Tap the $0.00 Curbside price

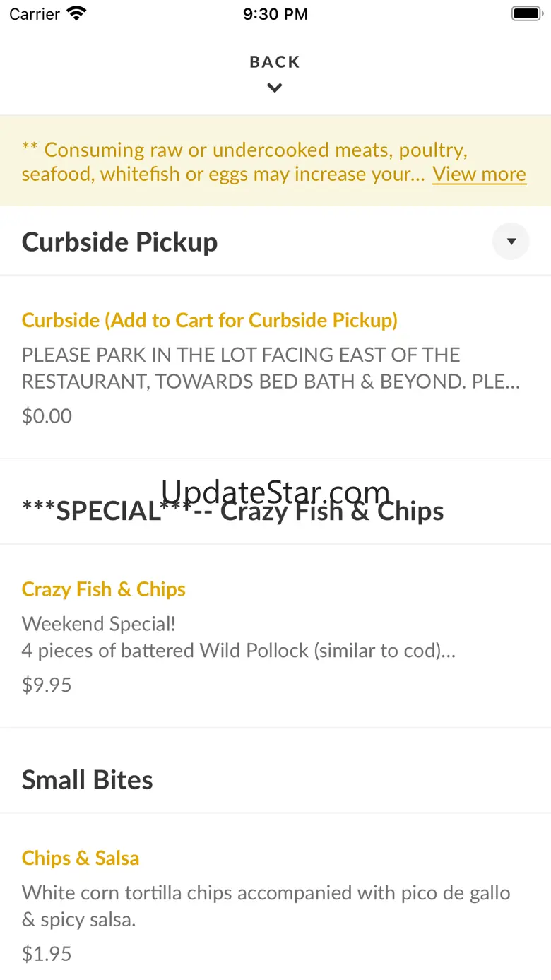(x=47, y=415)
